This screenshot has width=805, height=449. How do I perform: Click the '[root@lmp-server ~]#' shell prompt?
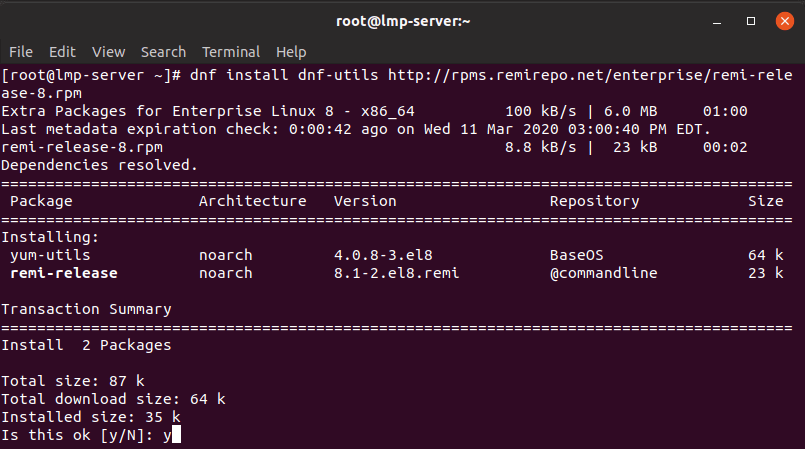[x=91, y=75]
